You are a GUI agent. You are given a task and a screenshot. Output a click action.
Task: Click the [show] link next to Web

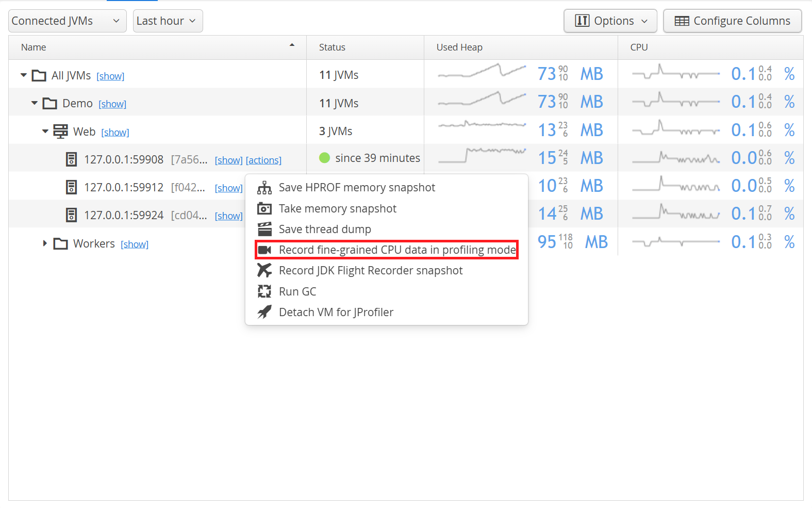(x=115, y=133)
